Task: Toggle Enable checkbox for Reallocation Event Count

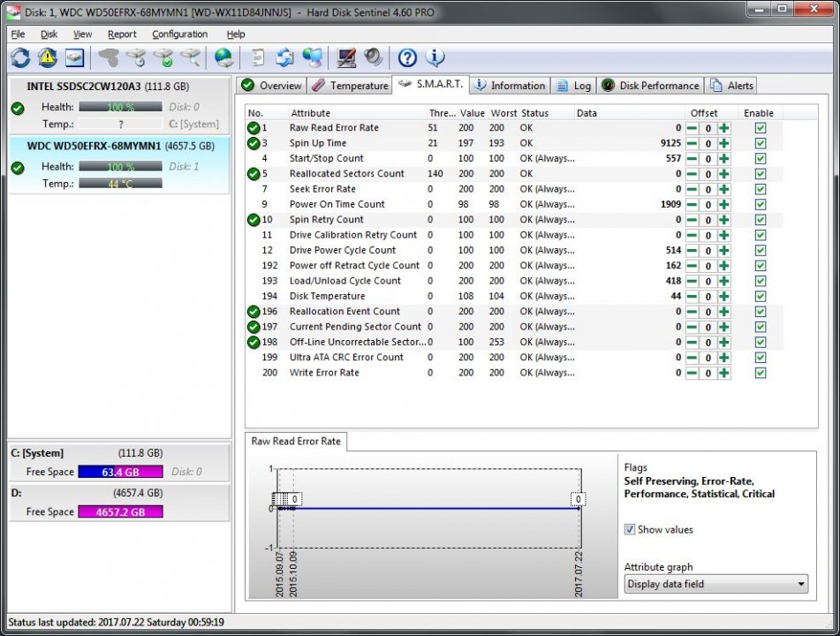Action: coord(761,312)
